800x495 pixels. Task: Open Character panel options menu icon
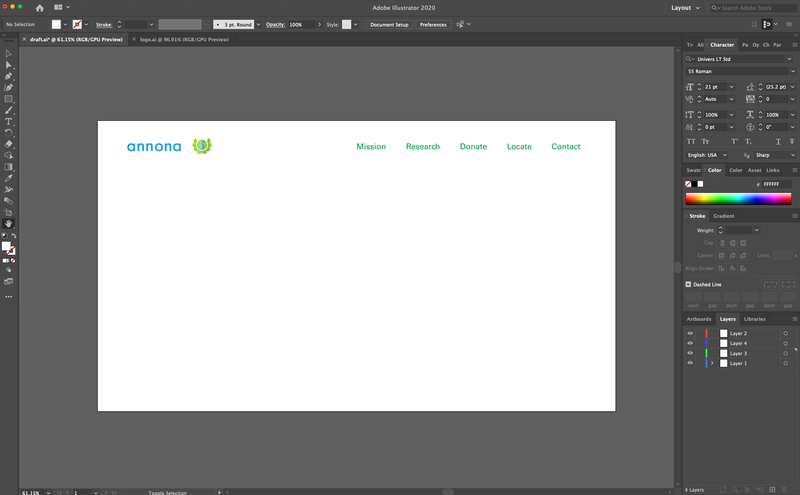pos(794,45)
